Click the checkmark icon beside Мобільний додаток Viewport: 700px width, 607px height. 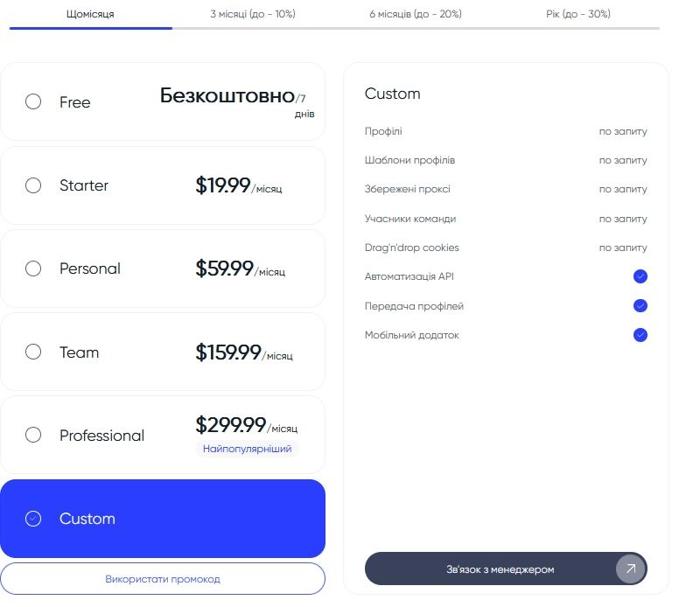(x=640, y=335)
